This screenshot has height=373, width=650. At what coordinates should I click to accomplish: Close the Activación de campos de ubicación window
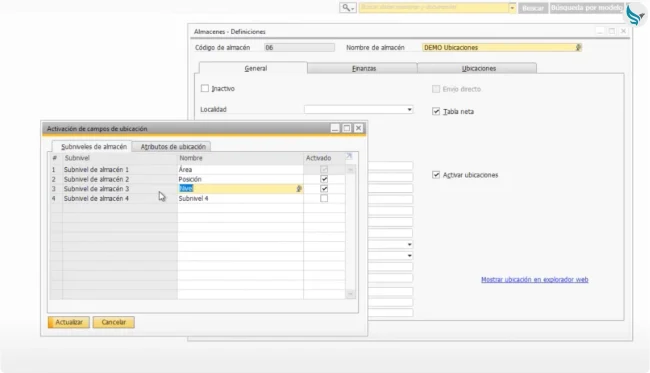pyautogui.click(x=358, y=128)
